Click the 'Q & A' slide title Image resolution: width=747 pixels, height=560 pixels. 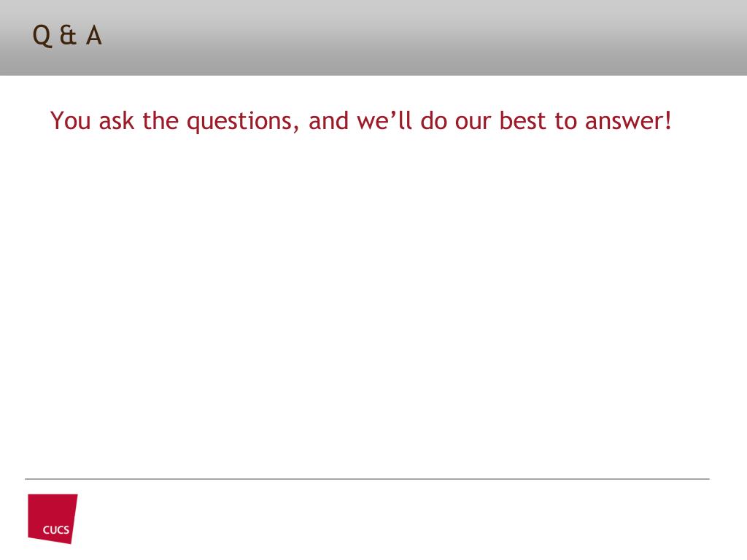tap(67, 36)
